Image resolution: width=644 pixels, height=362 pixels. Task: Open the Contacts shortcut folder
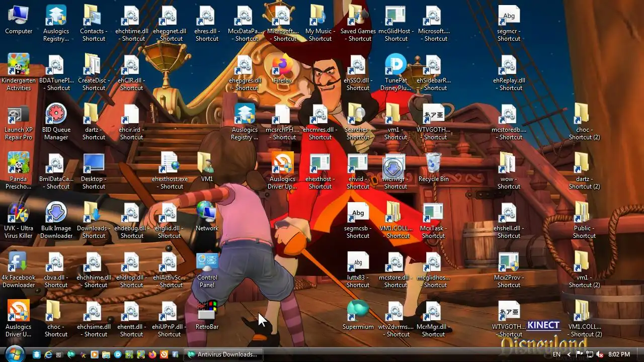pyautogui.click(x=94, y=24)
